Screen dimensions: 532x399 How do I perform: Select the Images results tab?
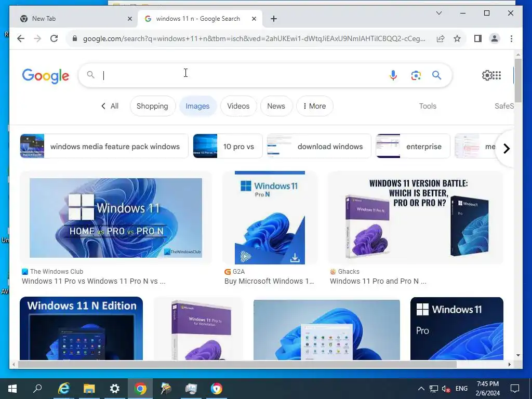[x=197, y=106]
